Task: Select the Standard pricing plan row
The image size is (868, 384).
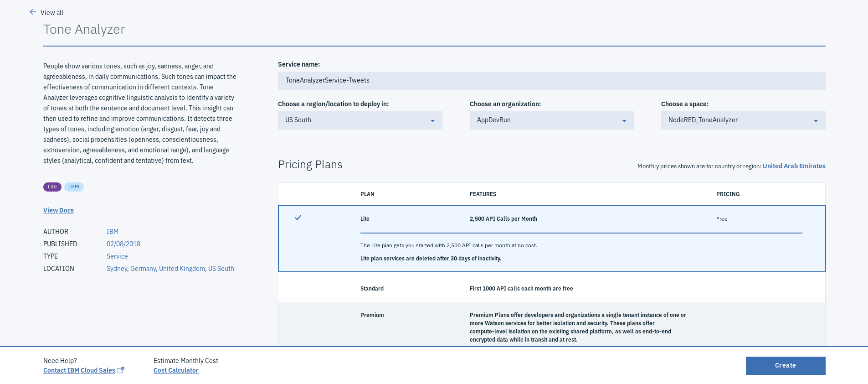Action: tap(552, 289)
